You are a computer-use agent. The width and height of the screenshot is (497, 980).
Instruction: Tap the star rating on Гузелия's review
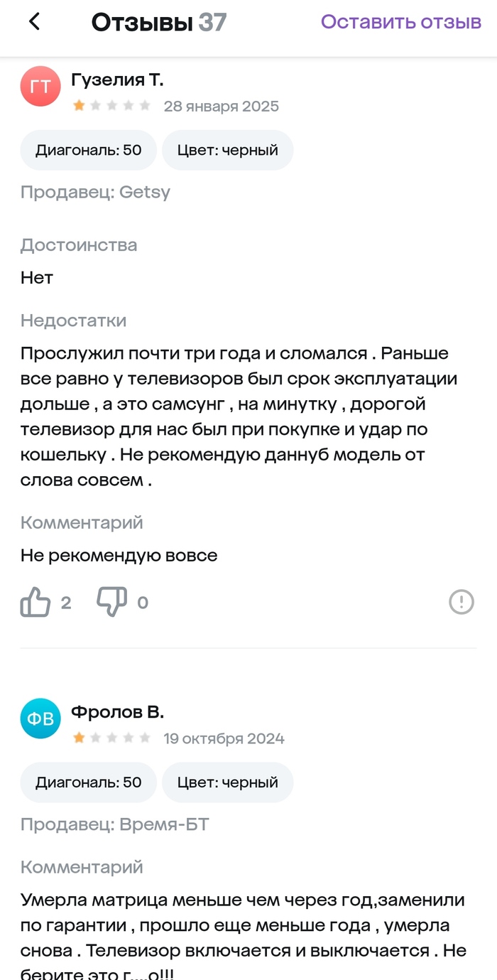(111, 106)
